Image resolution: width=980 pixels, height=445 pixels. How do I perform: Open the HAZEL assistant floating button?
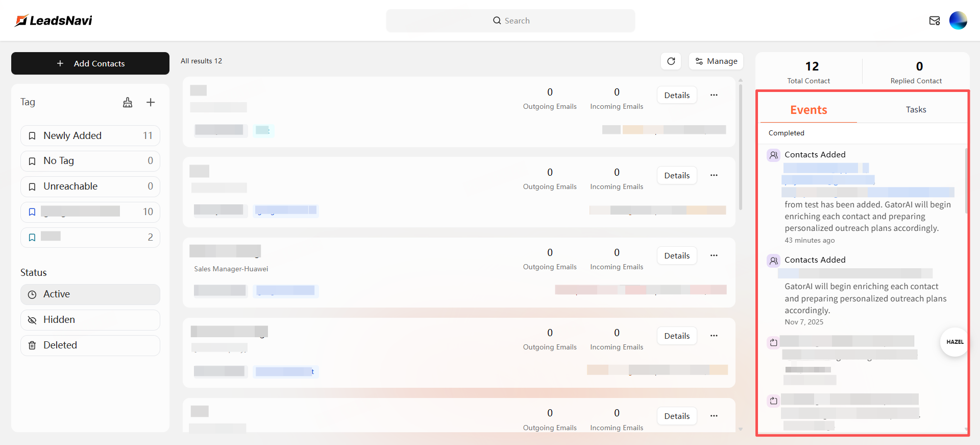(954, 342)
